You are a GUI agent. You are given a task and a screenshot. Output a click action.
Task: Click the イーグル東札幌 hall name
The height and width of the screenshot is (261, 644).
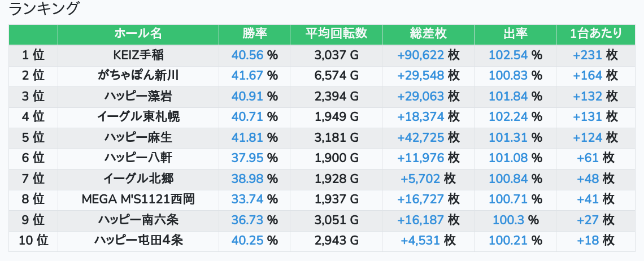(138, 117)
